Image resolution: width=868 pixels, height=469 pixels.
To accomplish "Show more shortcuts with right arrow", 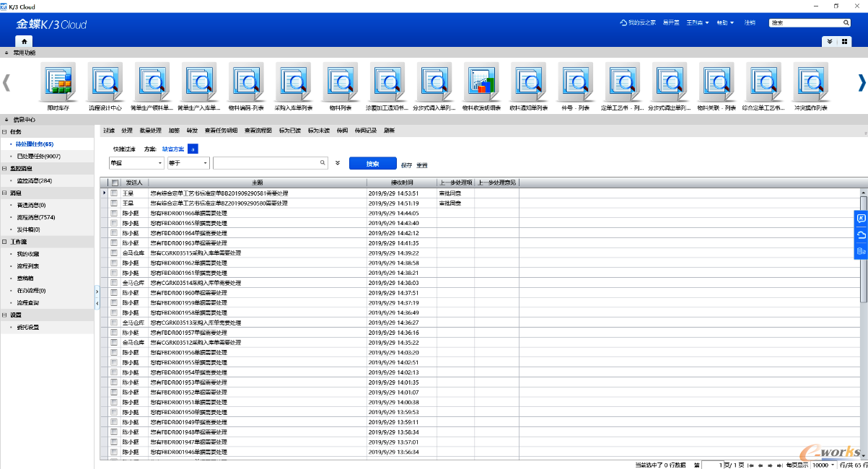I will coord(862,82).
